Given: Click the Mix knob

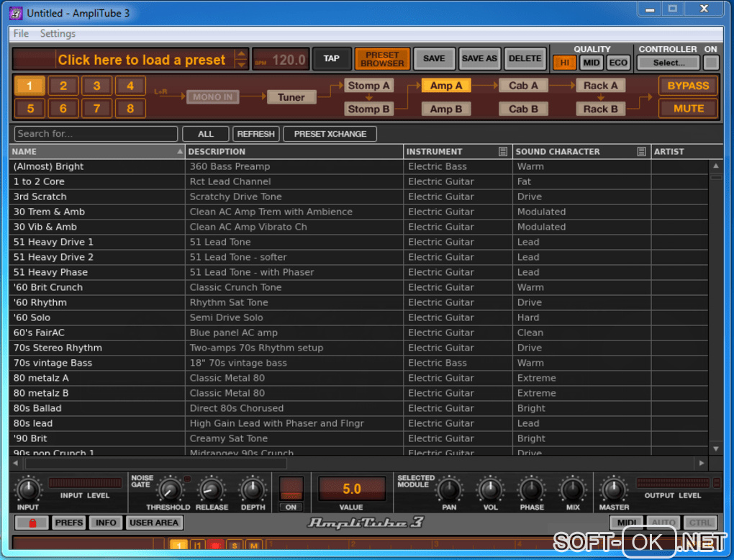Looking at the screenshot, I should pos(573,489).
